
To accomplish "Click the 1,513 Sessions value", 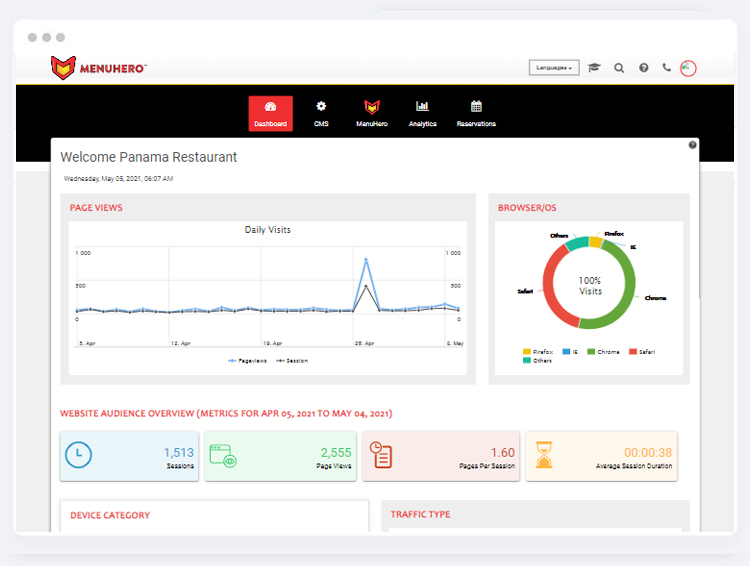I will coord(178,453).
